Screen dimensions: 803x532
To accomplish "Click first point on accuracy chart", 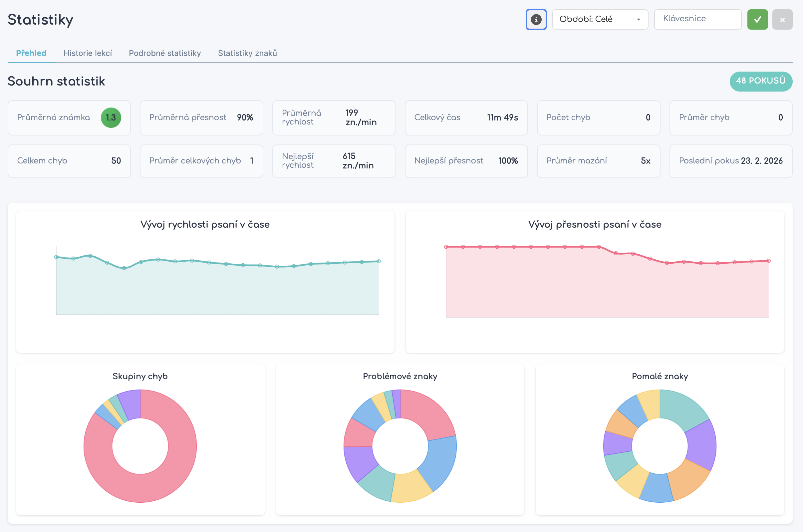I will pos(446,247).
